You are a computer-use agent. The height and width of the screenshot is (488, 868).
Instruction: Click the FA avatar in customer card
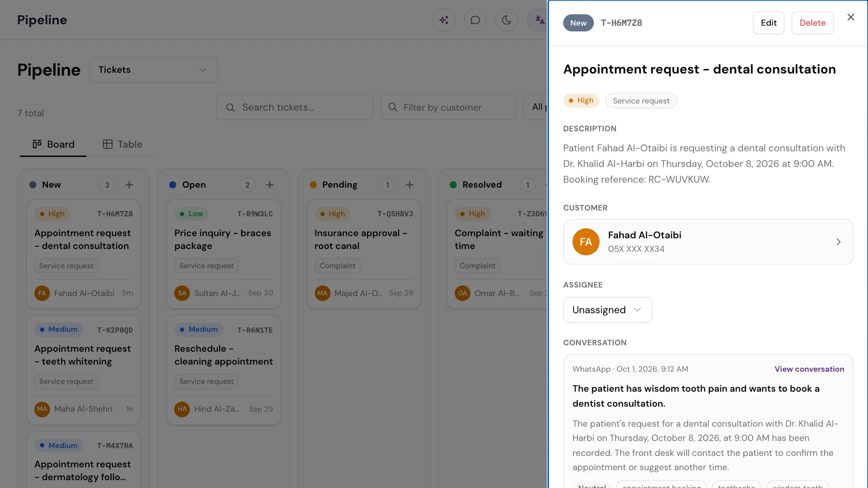coord(585,242)
